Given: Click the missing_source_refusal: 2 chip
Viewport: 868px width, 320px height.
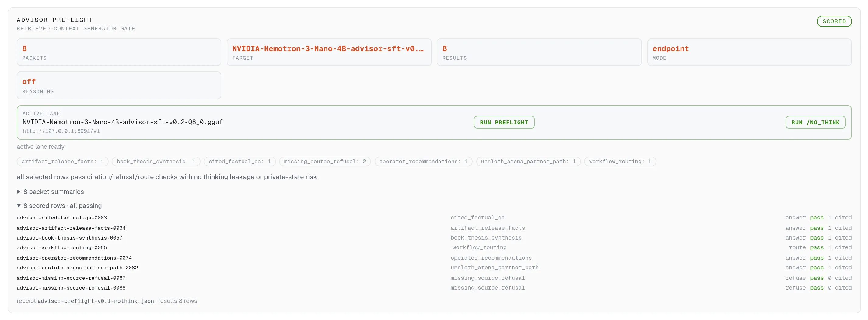Looking at the screenshot, I should coord(325,162).
